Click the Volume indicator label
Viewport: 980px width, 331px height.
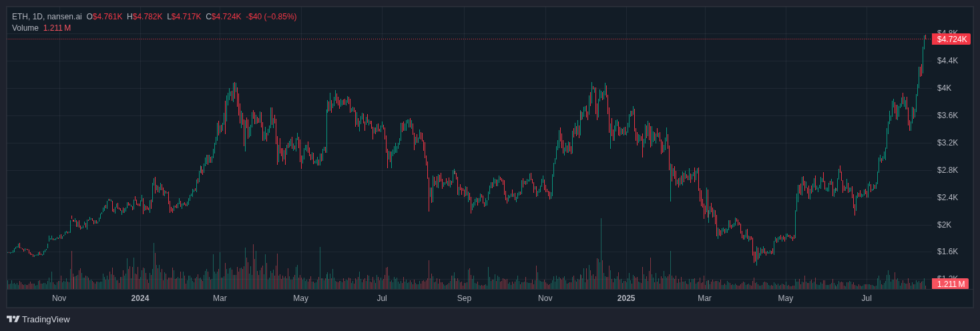[25, 28]
